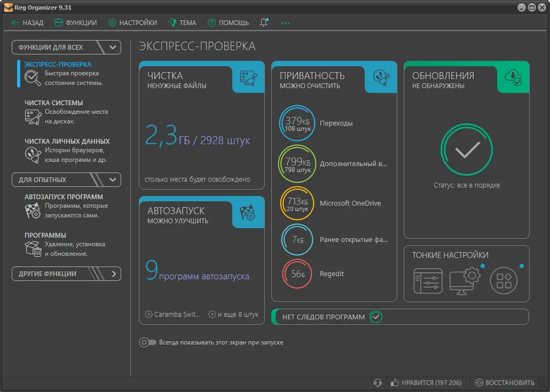This screenshot has width=550, height=392.
Task: Open the monitor with gear tweak icon
Action: pos(466,281)
